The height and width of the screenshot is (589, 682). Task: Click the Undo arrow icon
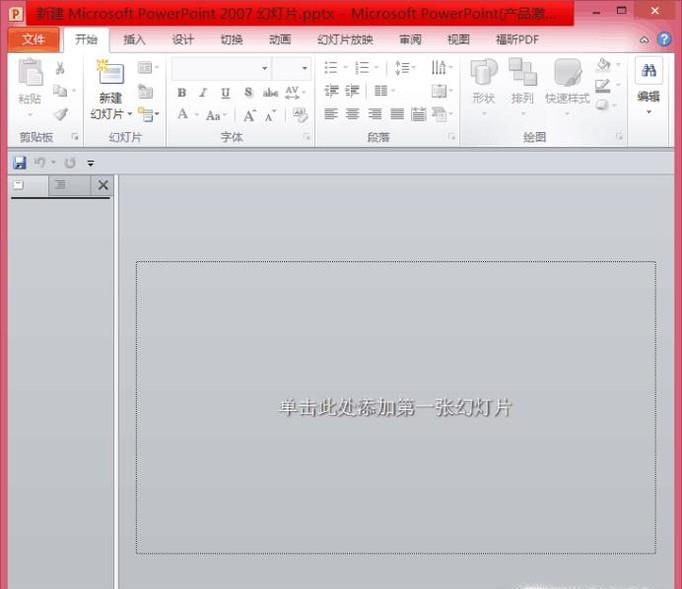pos(39,162)
